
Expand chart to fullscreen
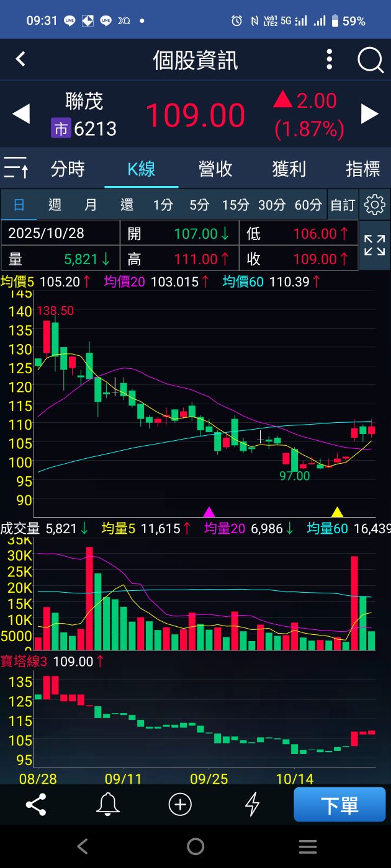[374, 246]
